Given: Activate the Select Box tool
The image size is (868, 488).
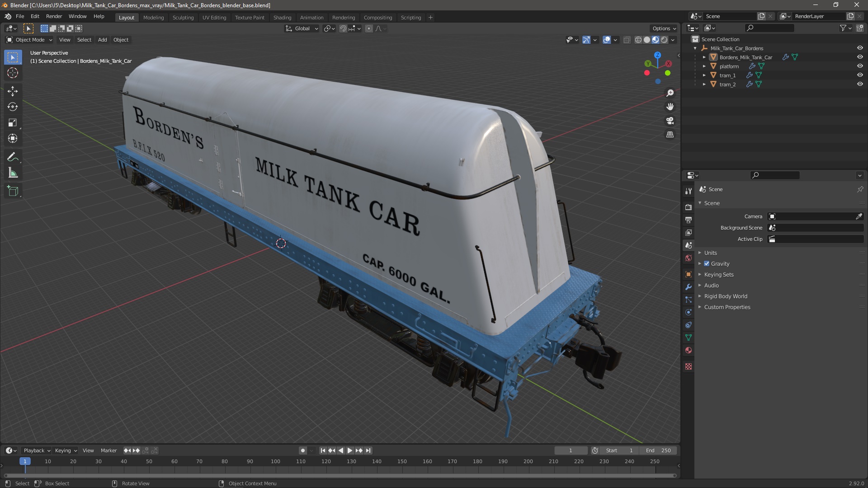Looking at the screenshot, I should (x=13, y=57).
